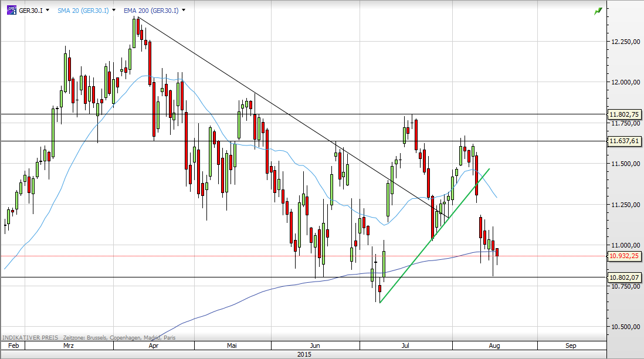
Task: Select the 10.802,07 support line price label
Action: [625, 277]
